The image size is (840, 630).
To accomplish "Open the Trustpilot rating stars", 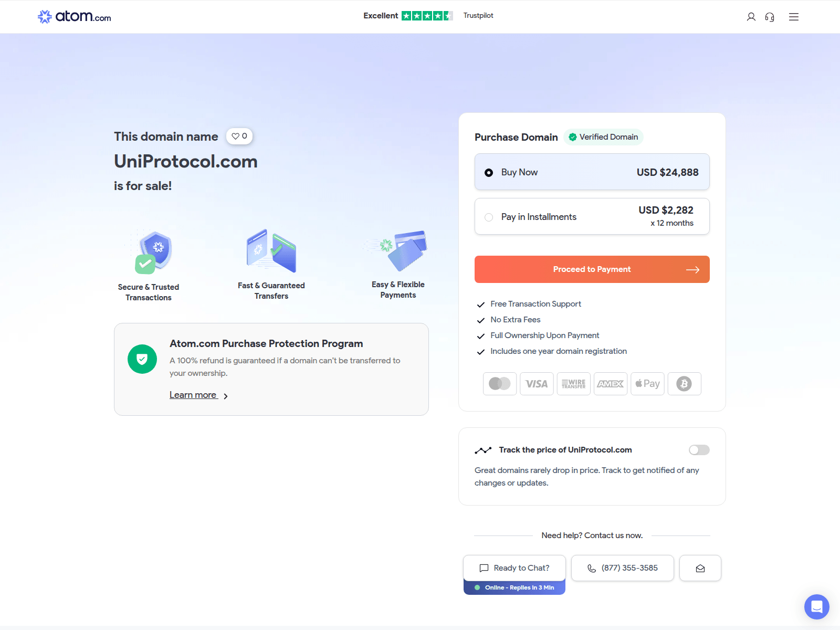I will tap(427, 16).
